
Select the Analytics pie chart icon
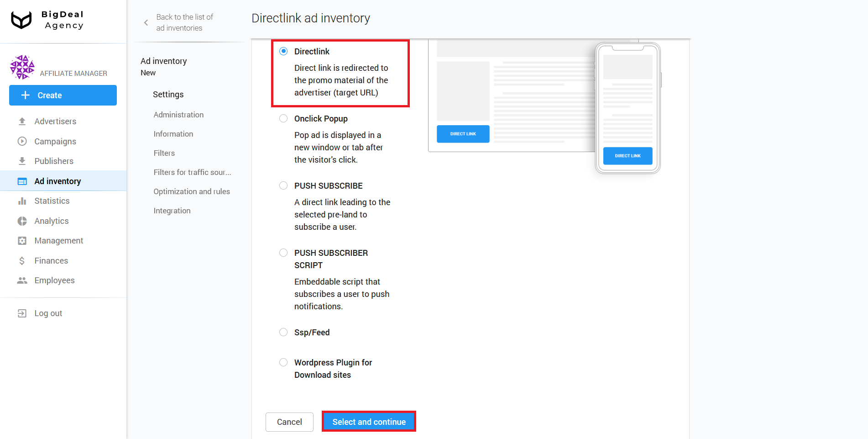21,221
